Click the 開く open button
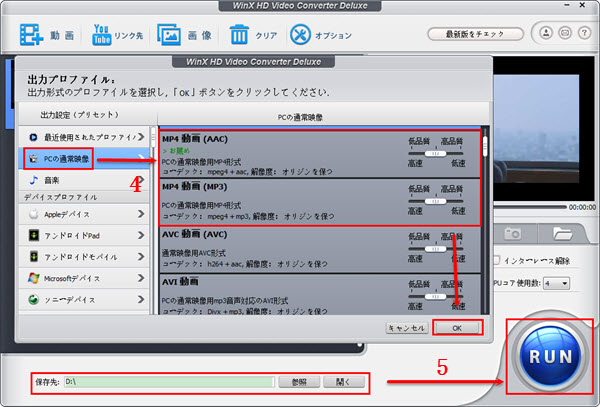The image size is (600, 407). [344, 382]
